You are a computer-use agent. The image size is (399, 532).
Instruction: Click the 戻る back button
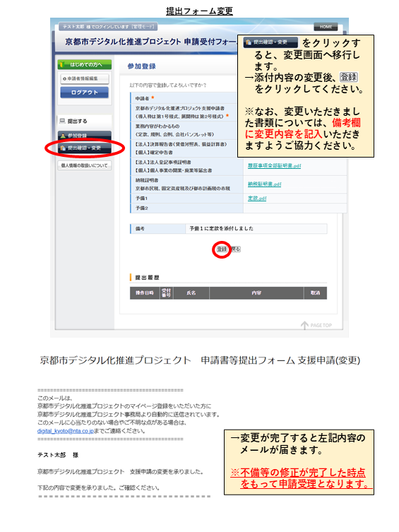[236, 249]
